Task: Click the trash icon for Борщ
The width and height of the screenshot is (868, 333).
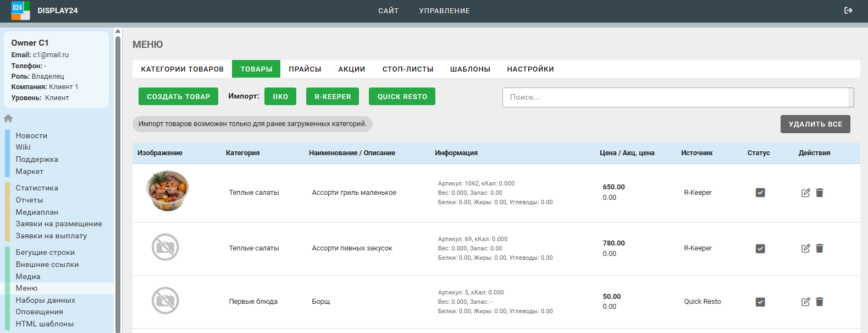Action: tap(820, 302)
